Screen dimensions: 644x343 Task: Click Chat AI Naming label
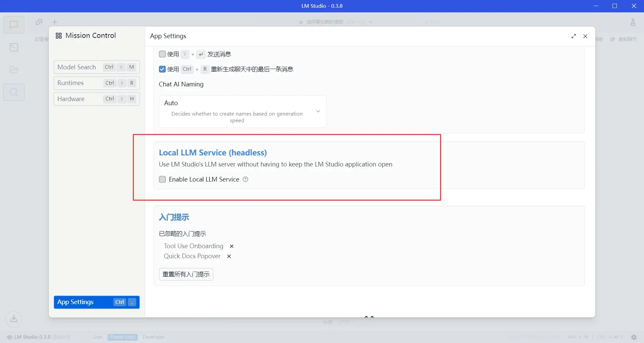181,84
